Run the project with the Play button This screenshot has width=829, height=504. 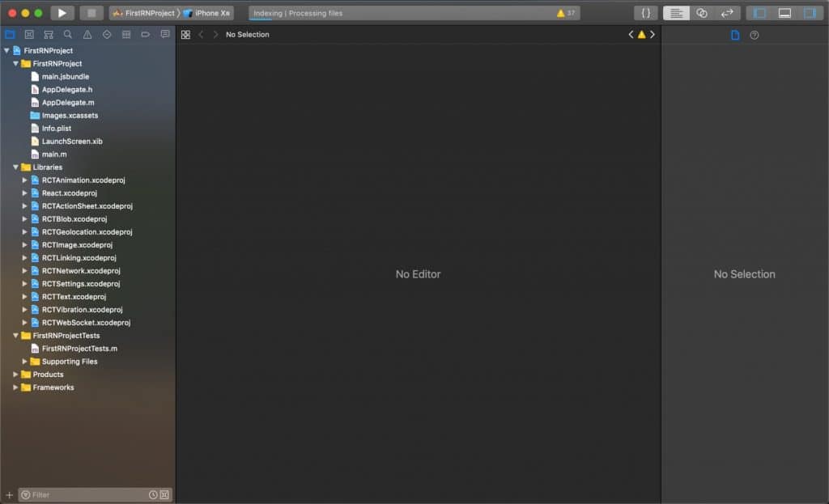tap(62, 13)
